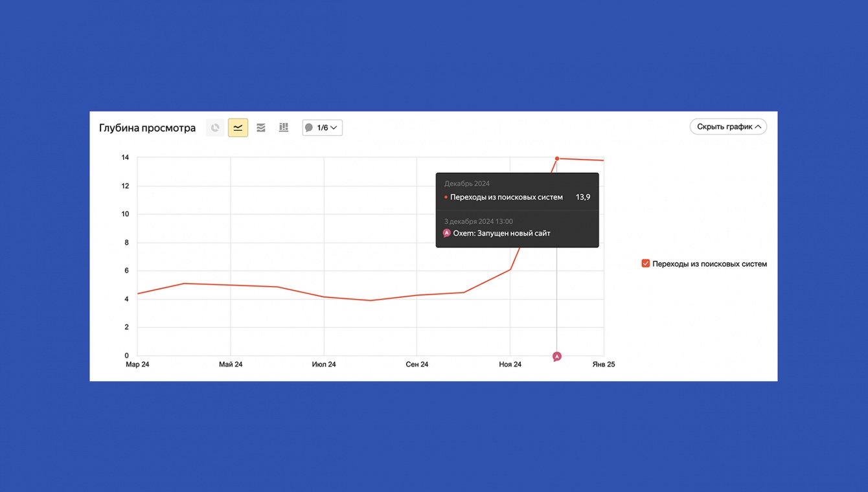868x492 pixels.
Task: Click the 'Мар 24' axis label
Action: pyautogui.click(x=137, y=364)
